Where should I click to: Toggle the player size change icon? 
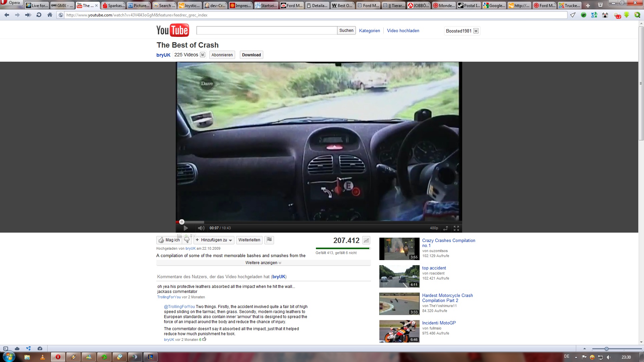point(445,228)
